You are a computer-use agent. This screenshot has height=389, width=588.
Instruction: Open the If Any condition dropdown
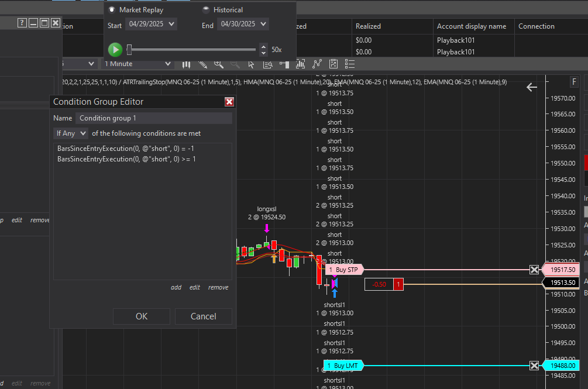(x=70, y=133)
